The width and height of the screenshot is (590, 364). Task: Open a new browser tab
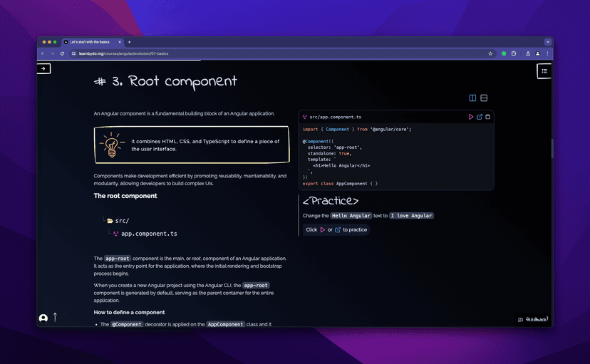[x=129, y=42]
